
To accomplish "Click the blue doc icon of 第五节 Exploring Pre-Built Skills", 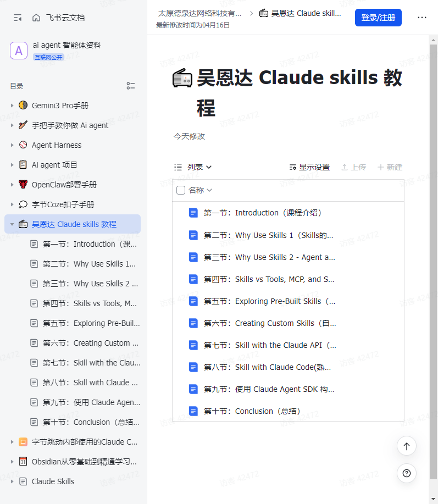I will (x=193, y=301).
